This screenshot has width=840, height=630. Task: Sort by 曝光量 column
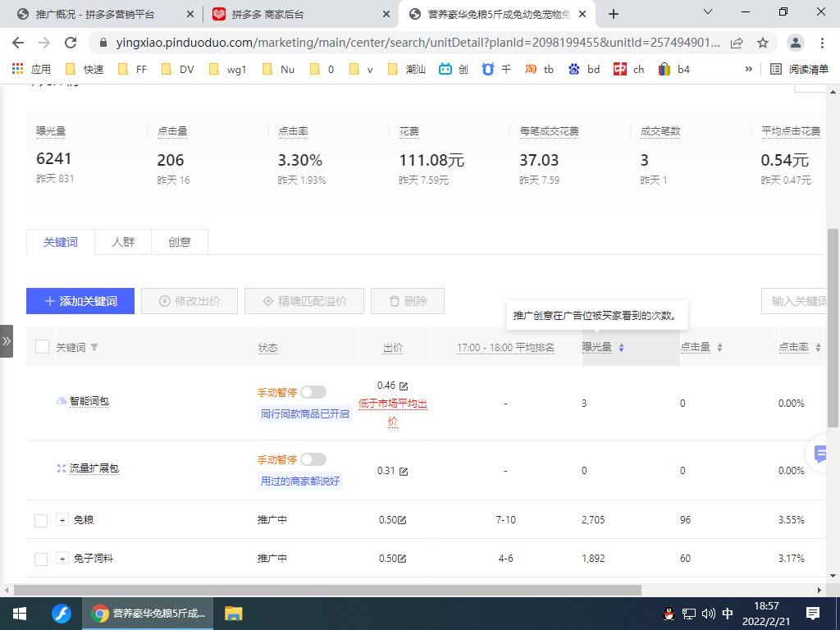coord(621,348)
